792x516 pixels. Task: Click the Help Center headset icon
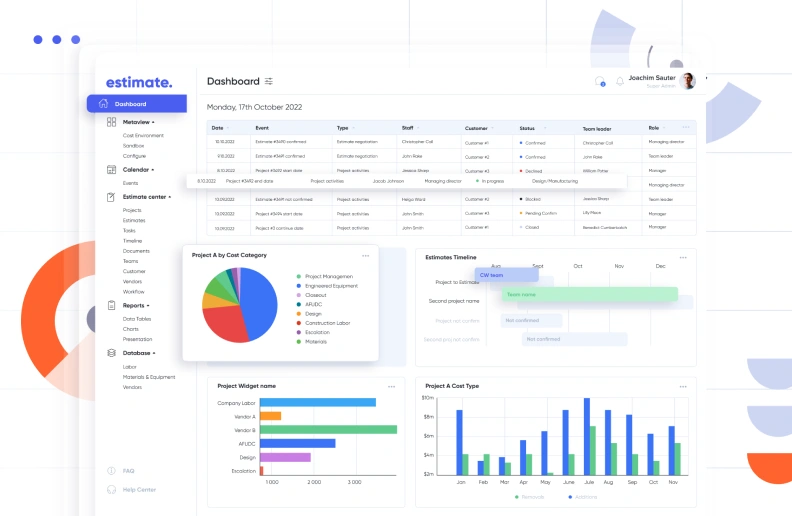tap(111, 489)
